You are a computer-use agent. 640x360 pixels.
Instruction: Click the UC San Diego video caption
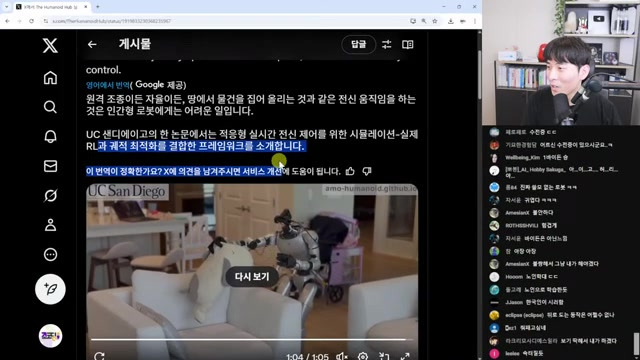127,191
